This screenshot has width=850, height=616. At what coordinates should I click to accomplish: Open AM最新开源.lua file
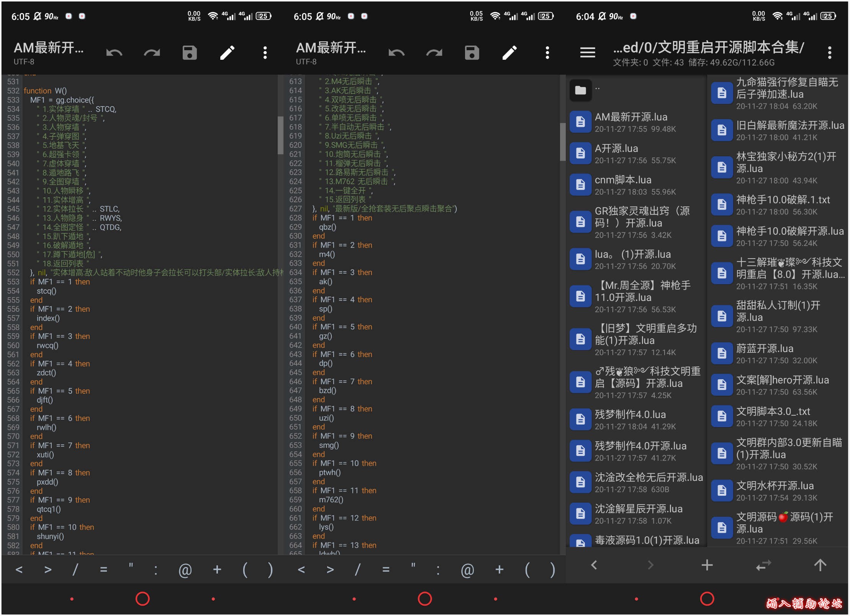636,122
